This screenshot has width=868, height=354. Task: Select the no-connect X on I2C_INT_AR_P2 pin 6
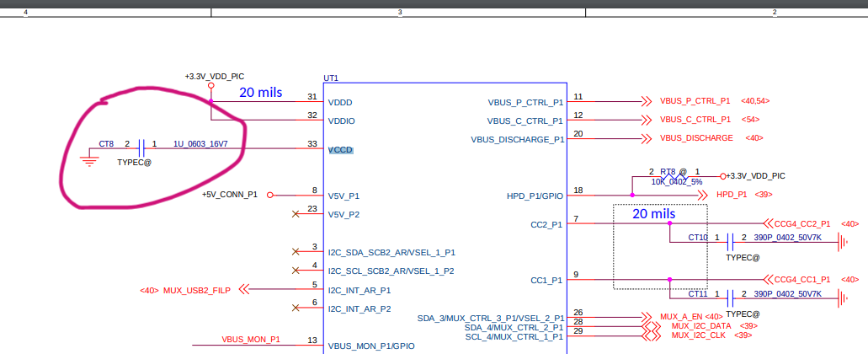(296, 308)
